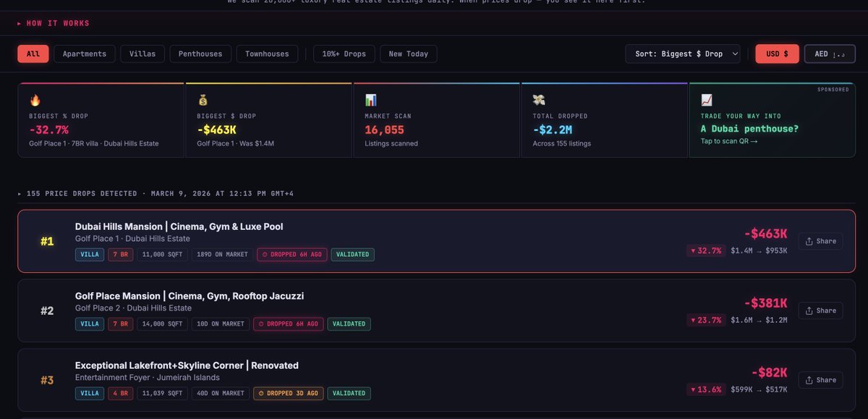Viewport: 868px width, 419px height.
Task: Open Dubai Hills Mansion listing title
Action: (x=179, y=227)
